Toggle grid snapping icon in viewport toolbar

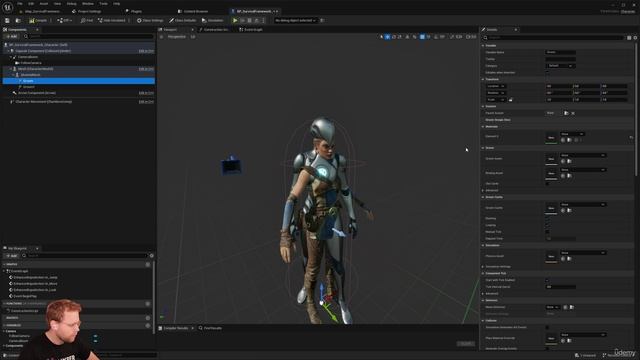[422, 37]
